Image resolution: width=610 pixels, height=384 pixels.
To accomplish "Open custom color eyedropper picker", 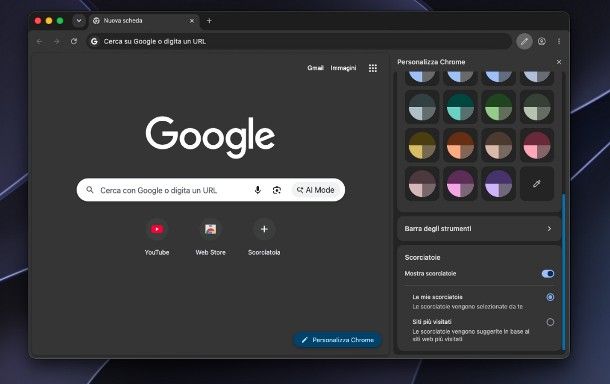I will click(537, 184).
